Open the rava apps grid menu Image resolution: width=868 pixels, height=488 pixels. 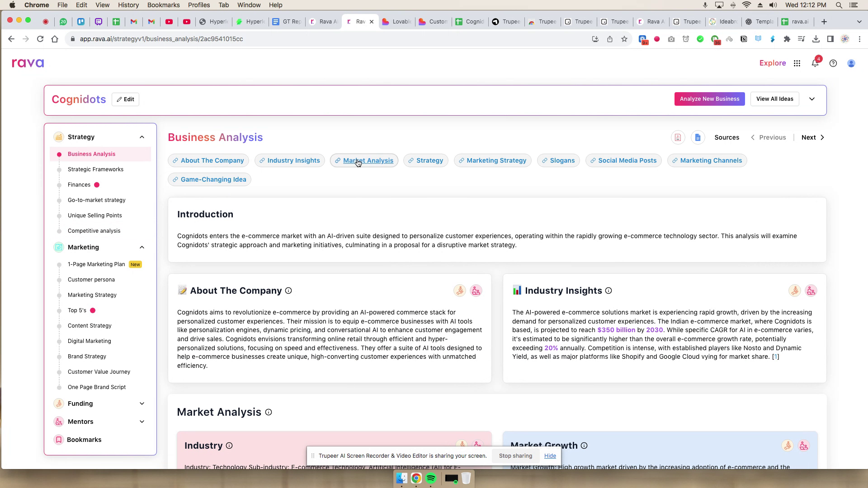(797, 63)
